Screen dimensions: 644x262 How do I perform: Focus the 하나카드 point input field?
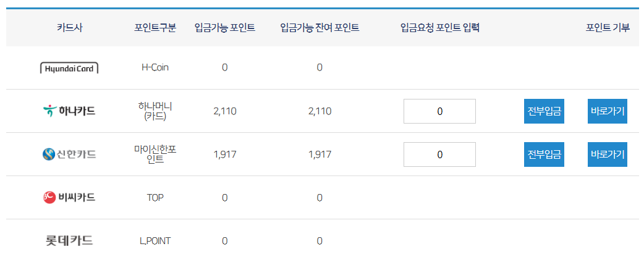point(439,111)
